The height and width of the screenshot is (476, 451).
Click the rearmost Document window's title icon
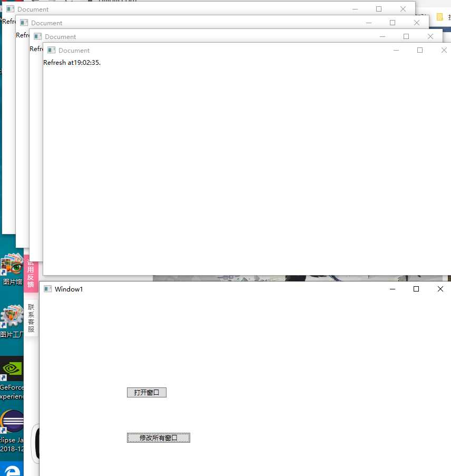point(11,9)
